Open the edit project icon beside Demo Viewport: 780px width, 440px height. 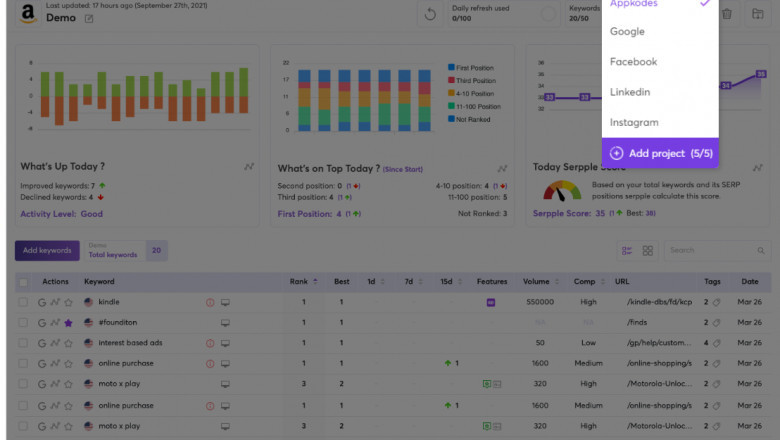[x=89, y=18]
